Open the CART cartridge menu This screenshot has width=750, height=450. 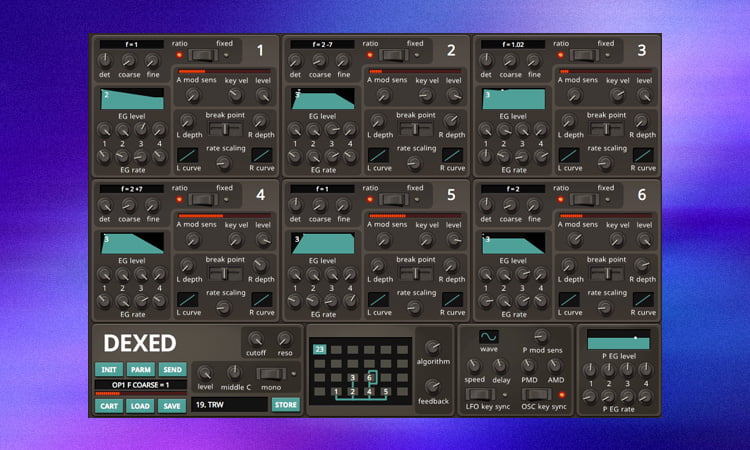(108, 405)
